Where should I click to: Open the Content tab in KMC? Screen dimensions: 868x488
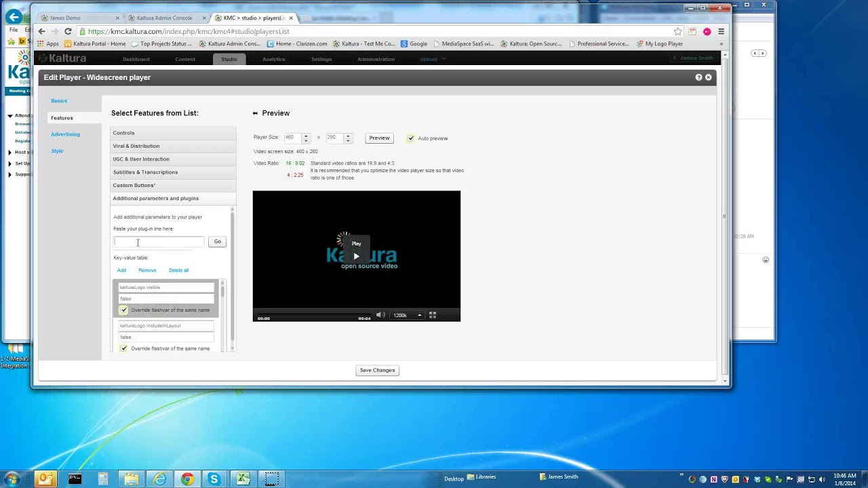(185, 59)
